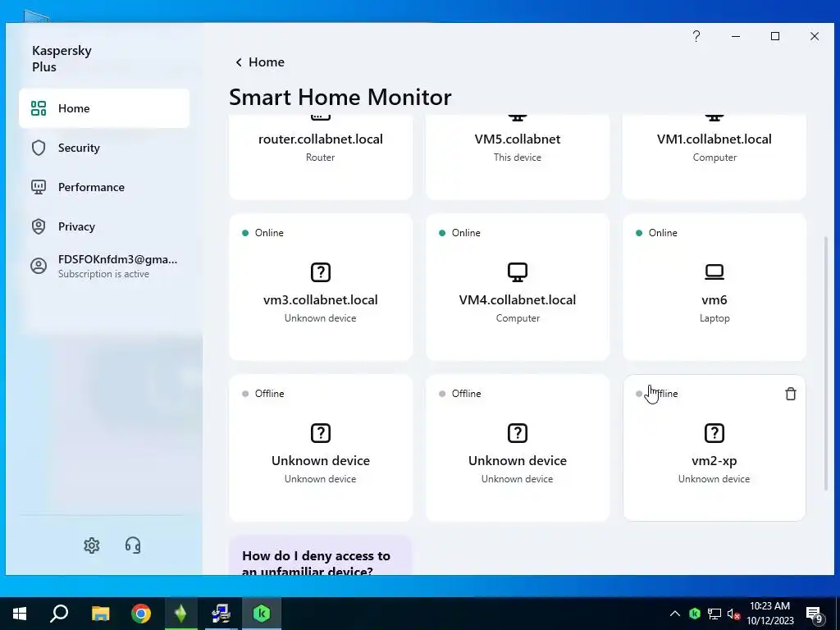Open the router.collabnet.local device card
The width and height of the screenshot is (840, 630).
321,157
